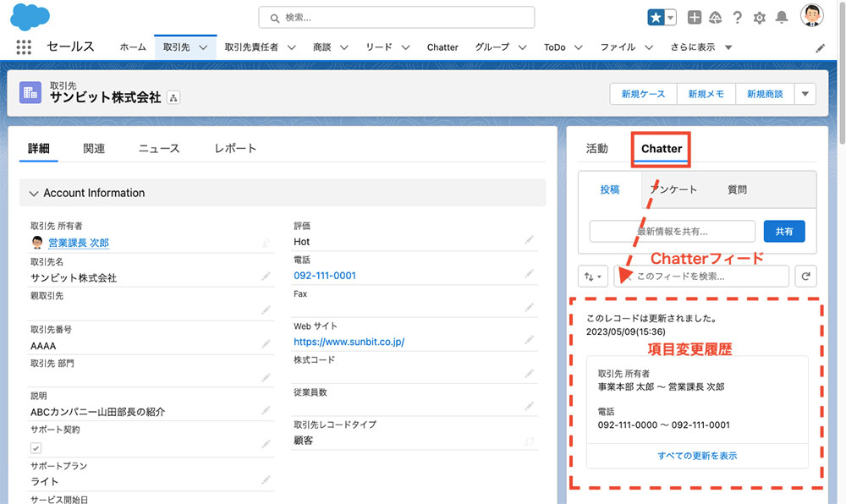Open the user profile avatar
The height and width of the screenshot is (504, 846).
click(811, 16)
